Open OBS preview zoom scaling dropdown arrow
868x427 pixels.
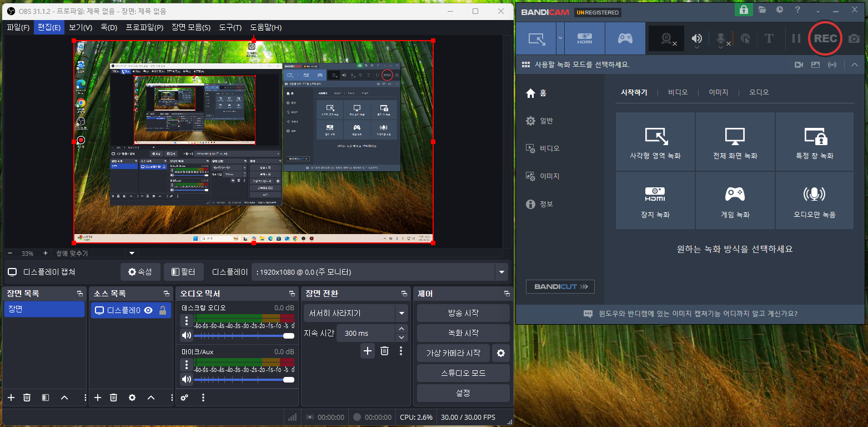[x=132, y=253]
